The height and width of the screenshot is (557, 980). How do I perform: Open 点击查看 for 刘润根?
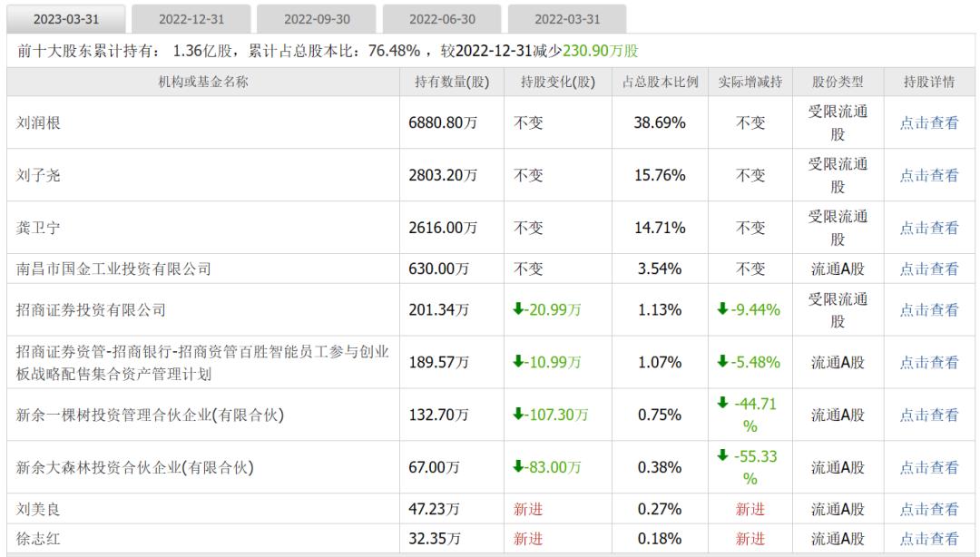(x=929, y=123)
